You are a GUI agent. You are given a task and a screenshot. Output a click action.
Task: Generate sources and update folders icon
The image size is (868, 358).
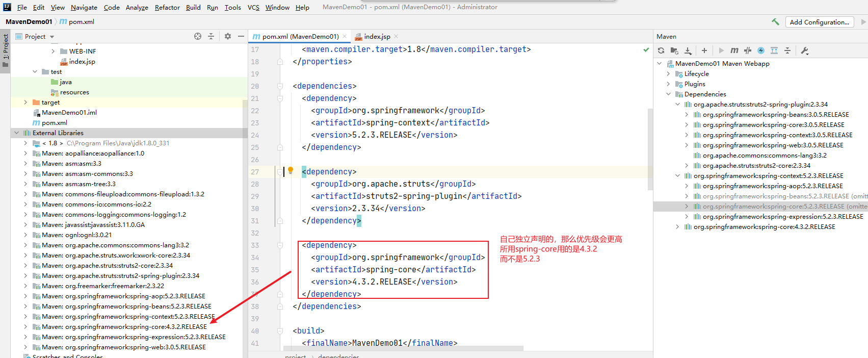coord(674,50)
